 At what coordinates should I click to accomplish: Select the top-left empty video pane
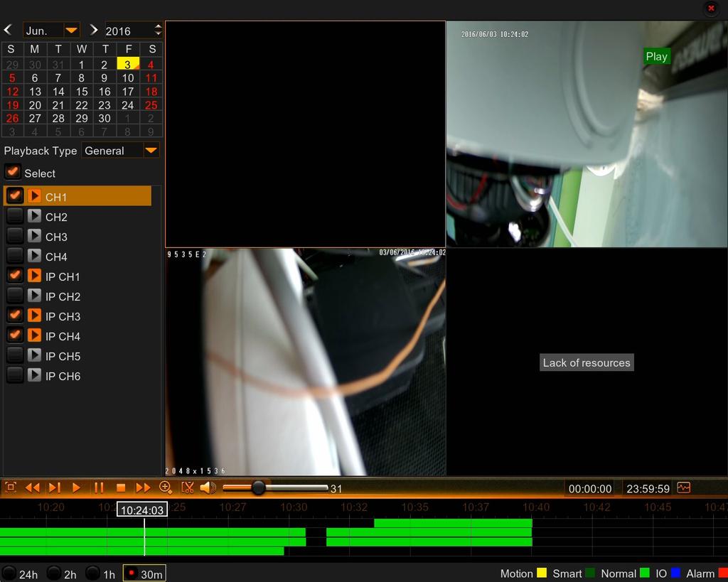(305, 134)
